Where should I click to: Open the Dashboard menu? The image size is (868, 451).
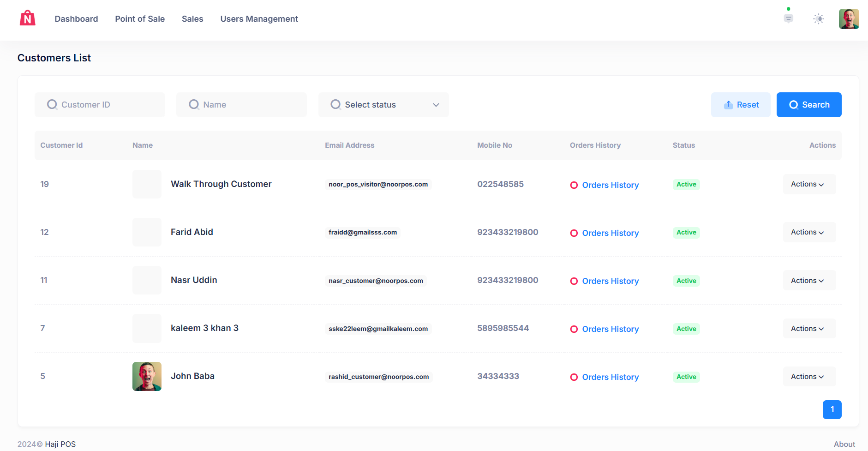[76, 19]
